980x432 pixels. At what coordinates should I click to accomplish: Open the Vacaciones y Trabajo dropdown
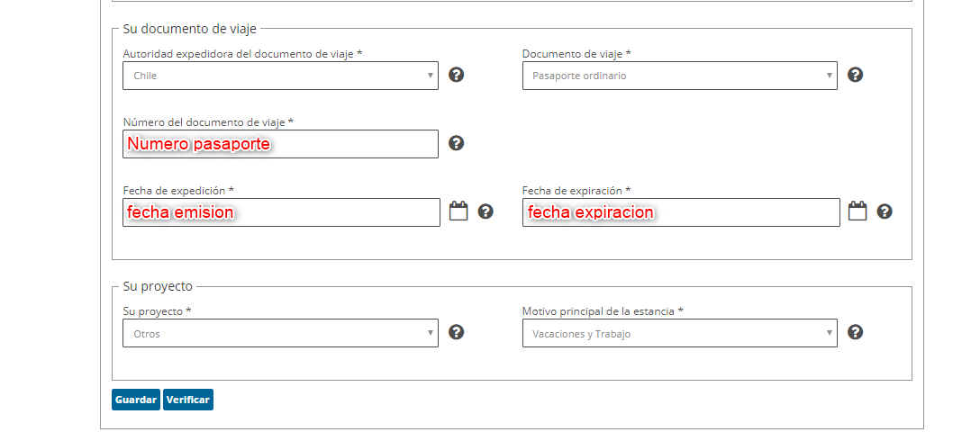pos(680,333)
